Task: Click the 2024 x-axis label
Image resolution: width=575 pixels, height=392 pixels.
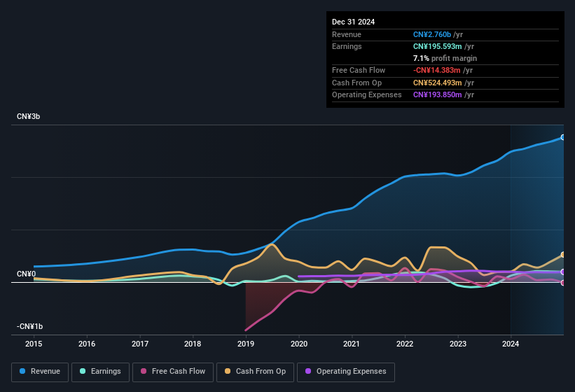Action: tap(511, 344)
